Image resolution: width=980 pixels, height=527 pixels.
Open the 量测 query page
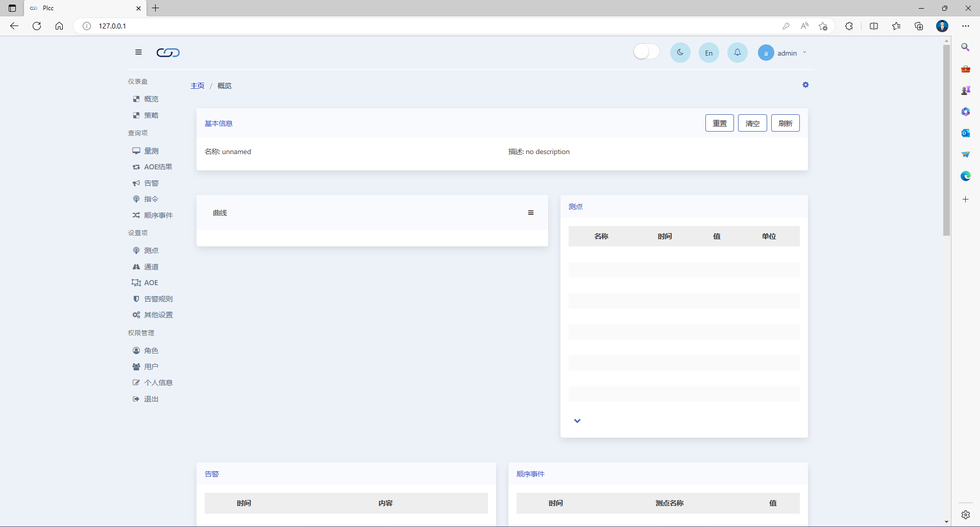coord(151,151)
